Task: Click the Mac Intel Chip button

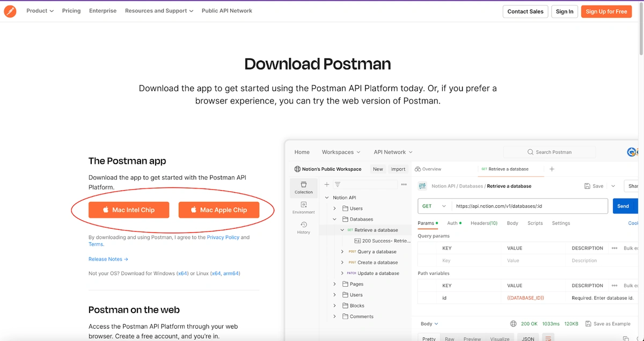Action: pos(129,210)
